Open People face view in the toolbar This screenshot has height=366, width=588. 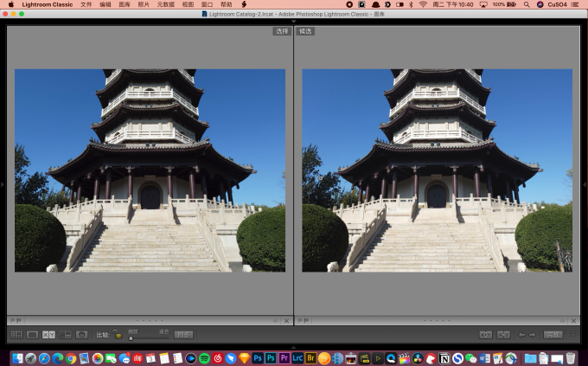(x=81, y=335)
